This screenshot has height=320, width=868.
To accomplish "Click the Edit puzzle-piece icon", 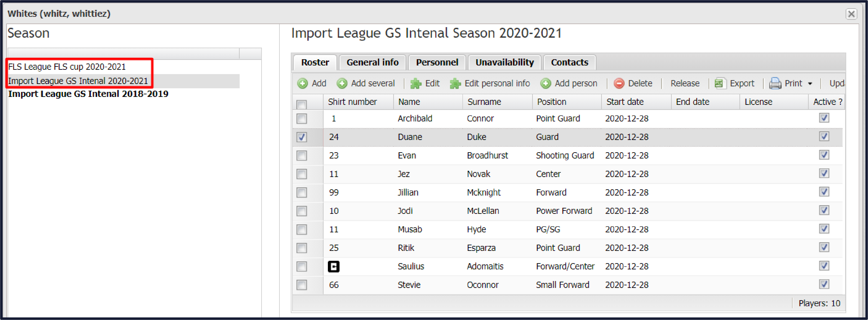I will coord(416,83).
